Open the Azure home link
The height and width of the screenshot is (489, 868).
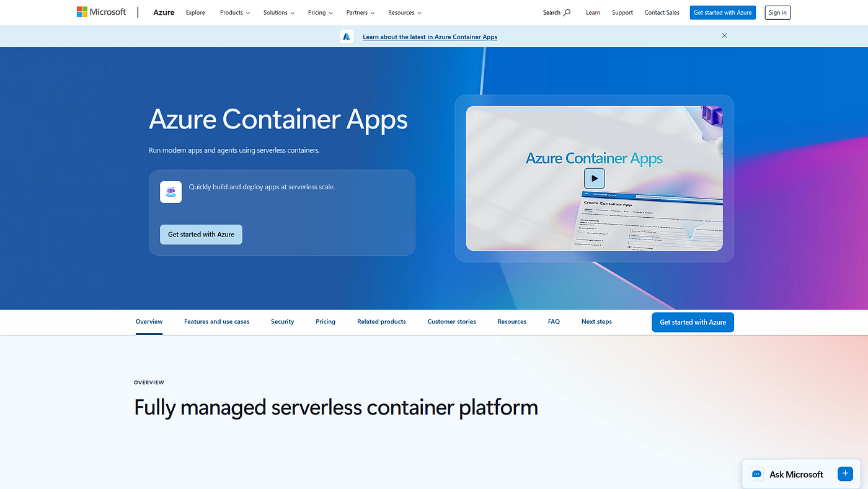click(164, 12)
